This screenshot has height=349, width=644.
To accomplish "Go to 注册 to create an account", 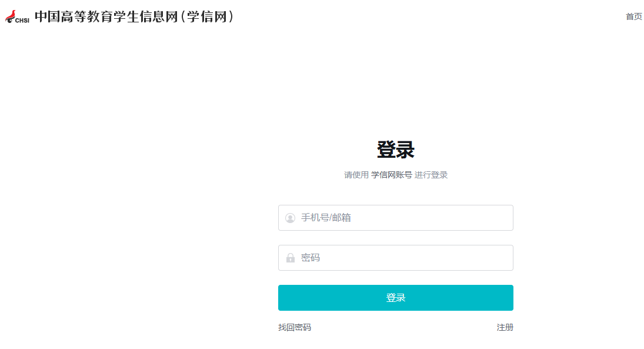I will (505, 327).
